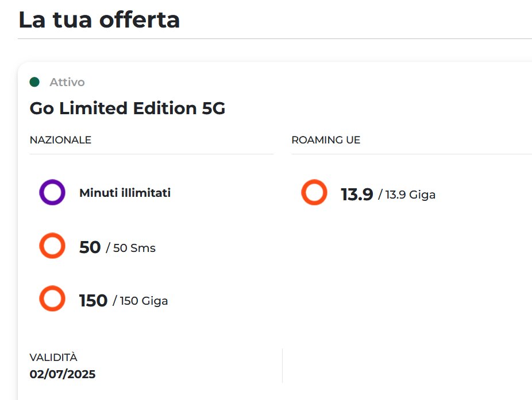Click the divider line under NAZIONALE
The height and width of the screenshot is (400, 532).
[x=152, y=154]
